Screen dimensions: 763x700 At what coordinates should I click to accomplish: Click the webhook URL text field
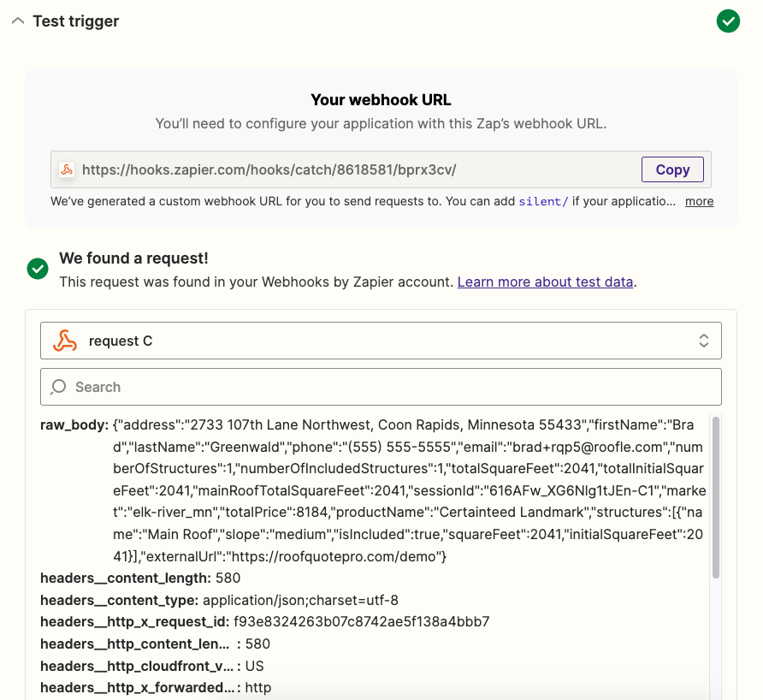coord(381,169)
